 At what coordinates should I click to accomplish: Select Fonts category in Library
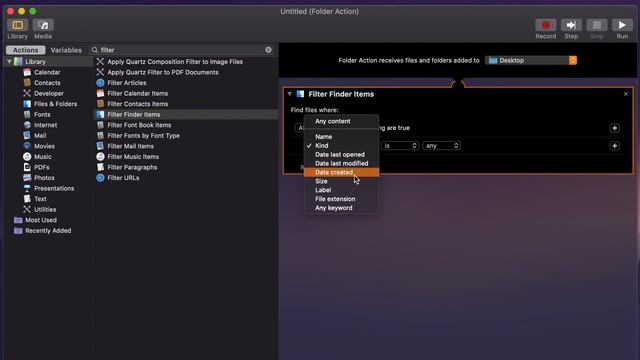42,115
